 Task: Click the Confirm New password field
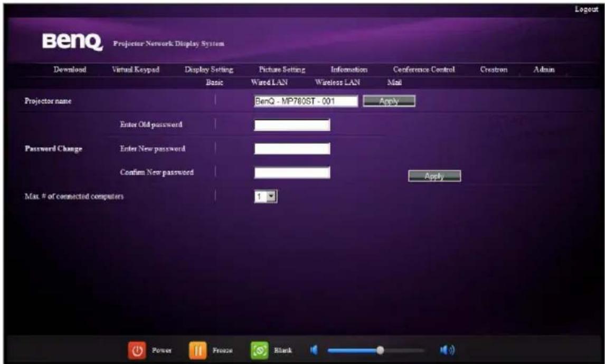[292, 173]
